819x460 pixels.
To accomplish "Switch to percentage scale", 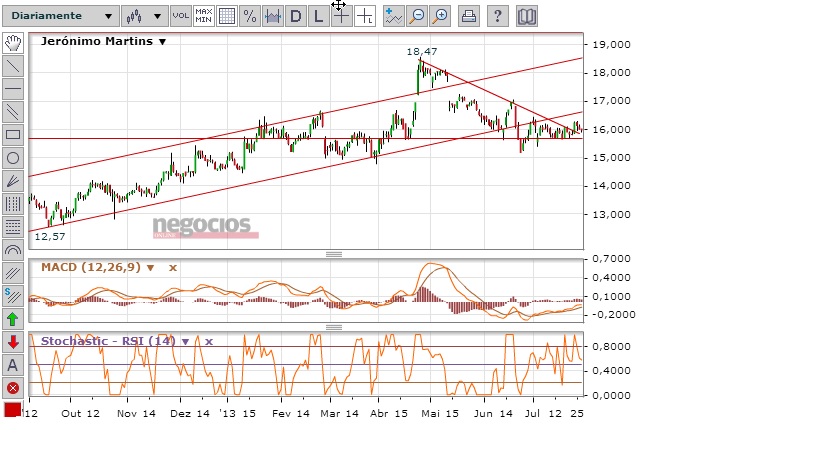I will click(x=250, y=16).
